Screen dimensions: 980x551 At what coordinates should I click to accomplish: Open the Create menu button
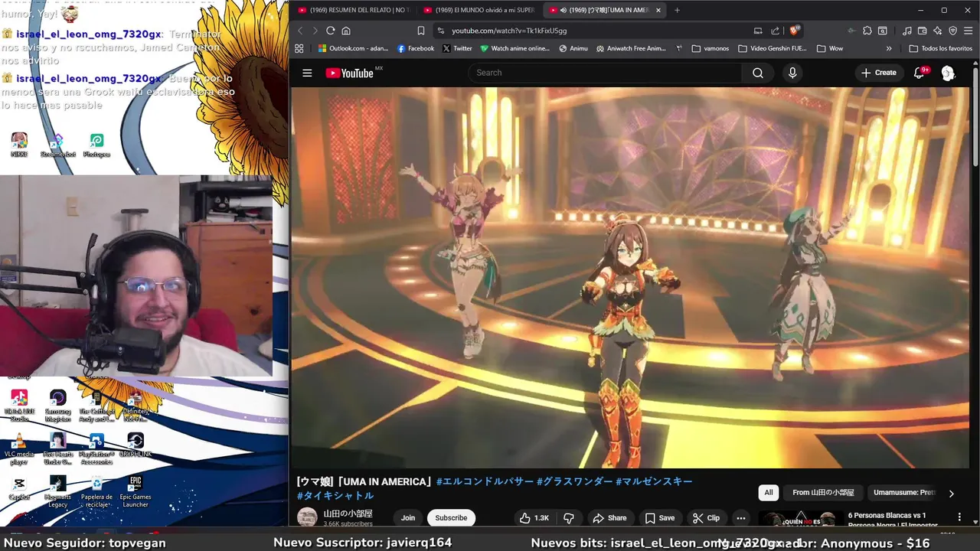(x=878, y=73)
